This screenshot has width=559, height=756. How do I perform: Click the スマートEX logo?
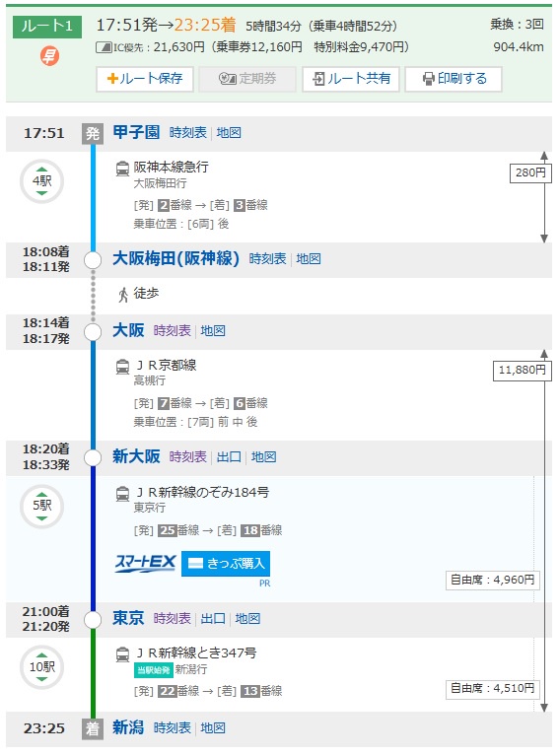[x=146, y=563]
